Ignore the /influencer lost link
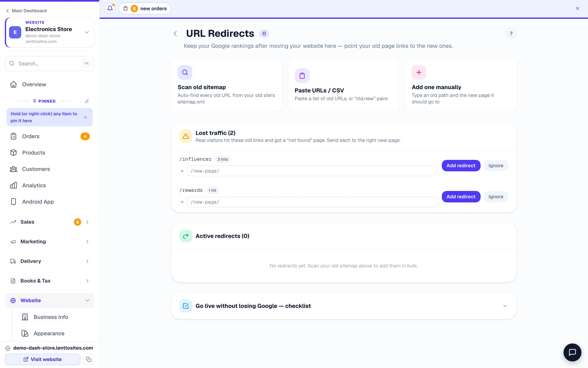Viewport: 588px width, 368px height. point(496,166)
